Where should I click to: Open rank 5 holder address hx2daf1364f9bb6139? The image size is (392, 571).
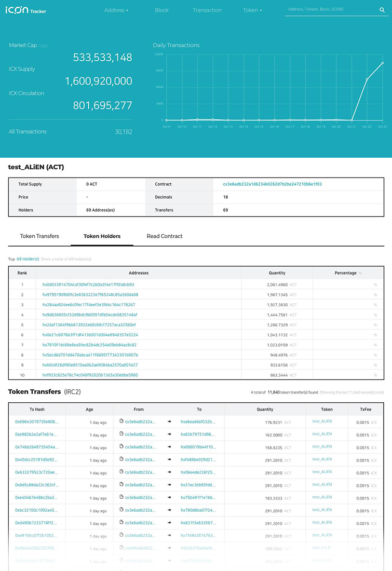(x=89, y=325)
